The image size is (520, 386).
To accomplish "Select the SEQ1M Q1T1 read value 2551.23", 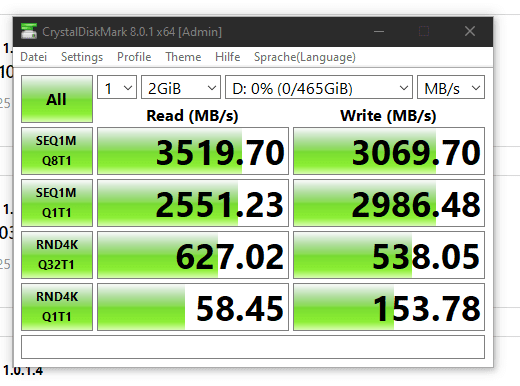I will 193,203.
